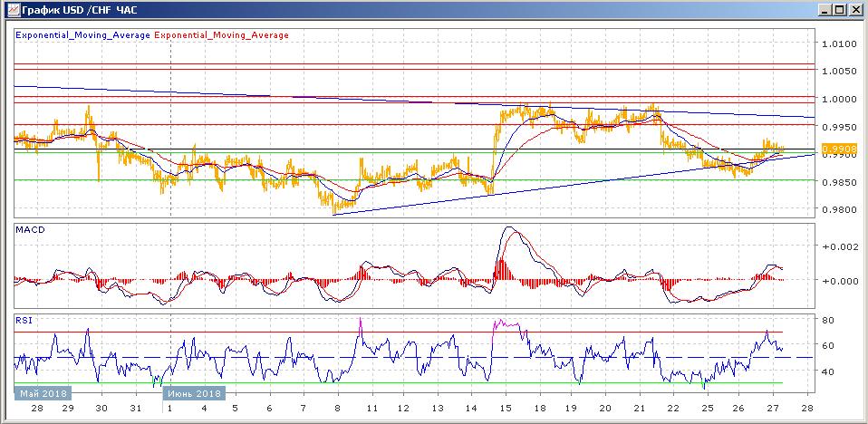This screenshot has height=424, width=868.
Task: Maximize the USD/CHF chart window
Action: click(840, 9)
